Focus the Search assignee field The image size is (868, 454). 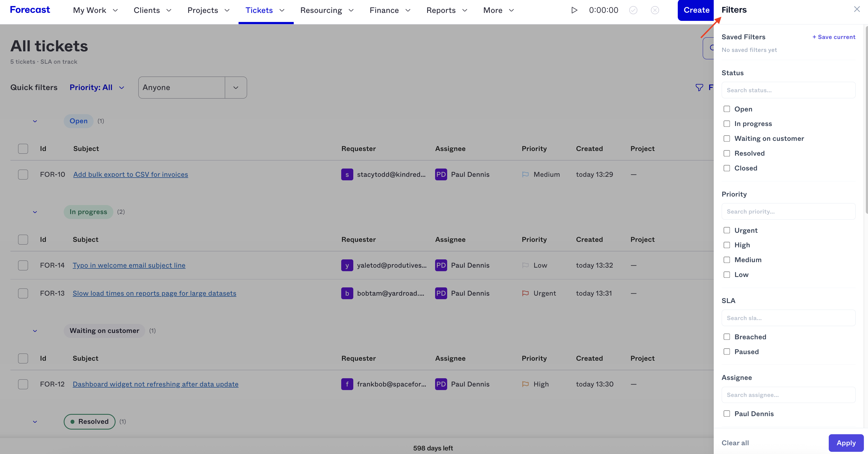click(788, 395)
